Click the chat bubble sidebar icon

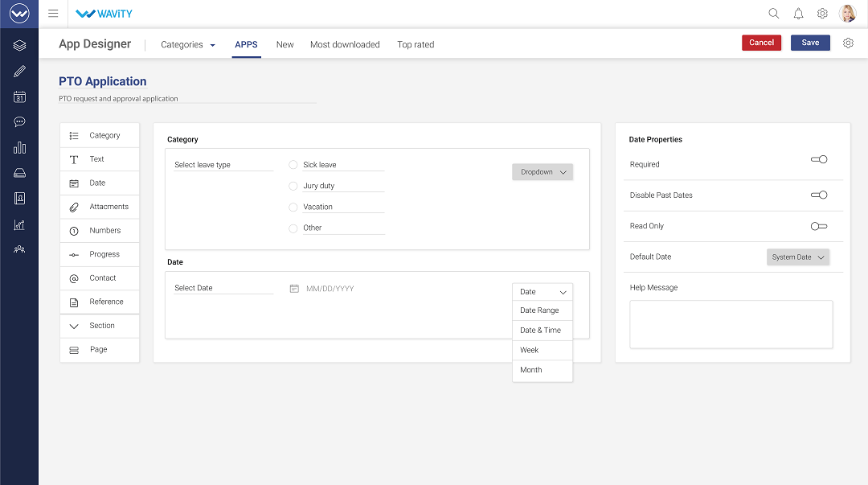[19, 122]
